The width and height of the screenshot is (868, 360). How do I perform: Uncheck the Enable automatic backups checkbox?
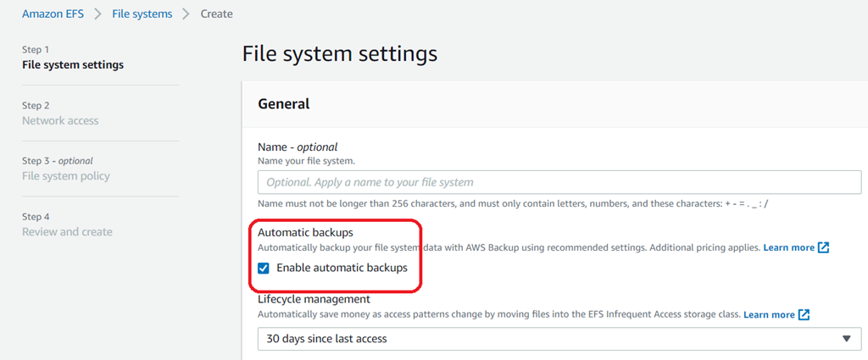pyautogui.click(x=264, y=268)
